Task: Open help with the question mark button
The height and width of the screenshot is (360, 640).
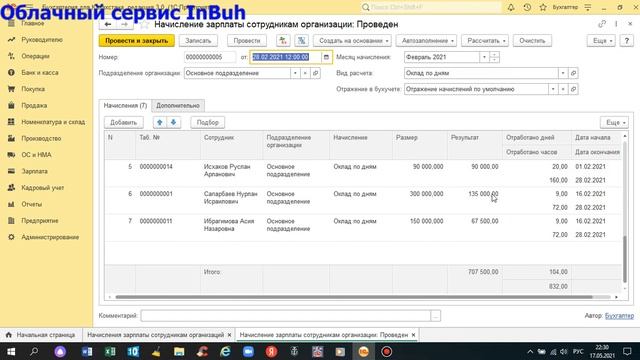Action: (x=627, y=40)
